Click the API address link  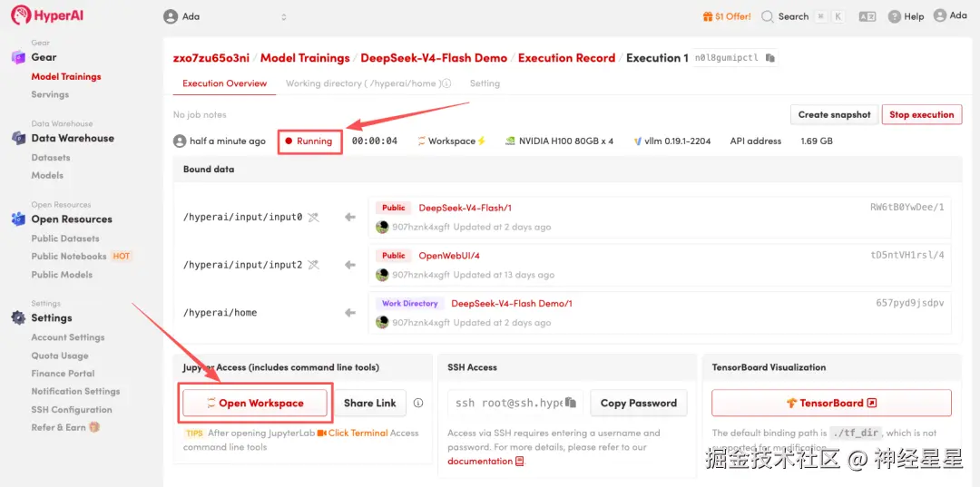(756, 141)
